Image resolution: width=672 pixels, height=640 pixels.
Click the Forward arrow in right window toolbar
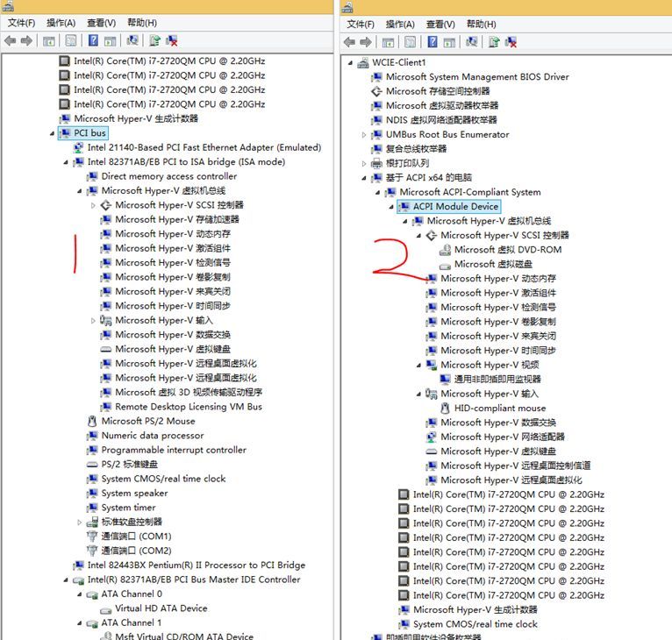pos(366,42)
